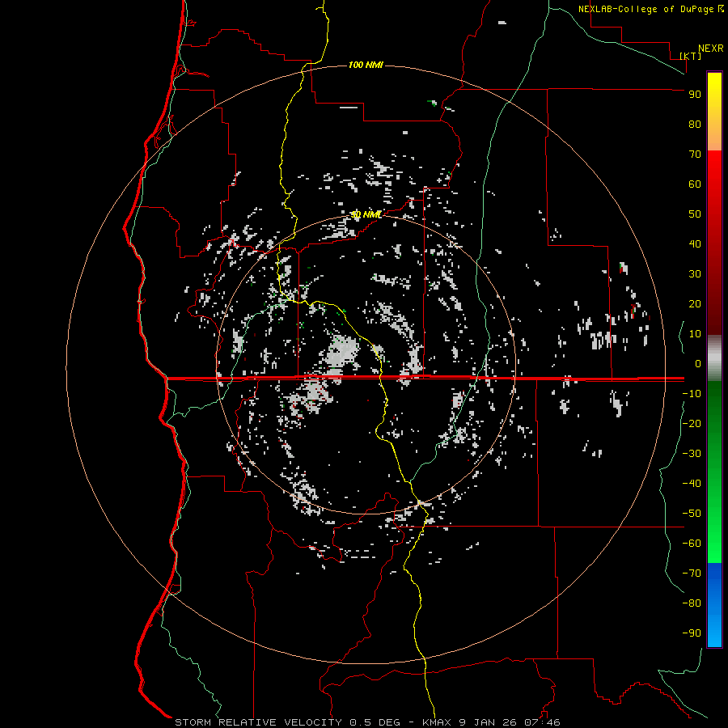Click the -50 value on the velocity scale

[x=692, y=514]
